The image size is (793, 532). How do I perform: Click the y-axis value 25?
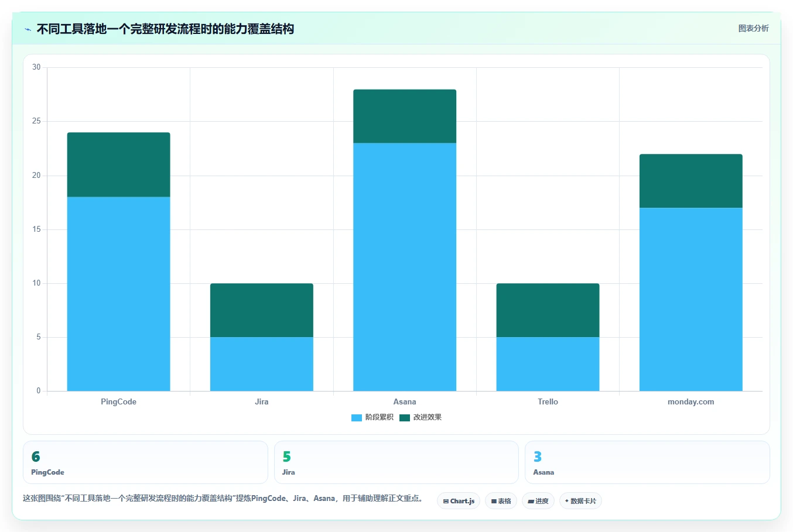[x=37, y=121]
